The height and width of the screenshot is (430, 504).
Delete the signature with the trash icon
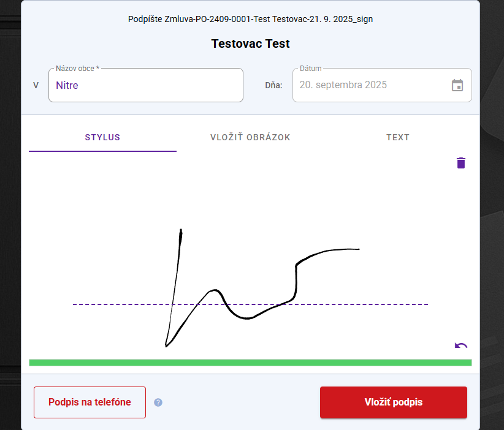(461, 163)
